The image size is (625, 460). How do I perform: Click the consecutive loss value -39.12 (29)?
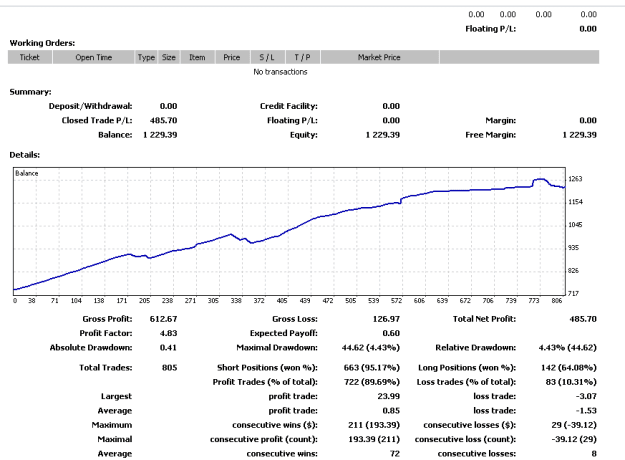coord(574,439)
